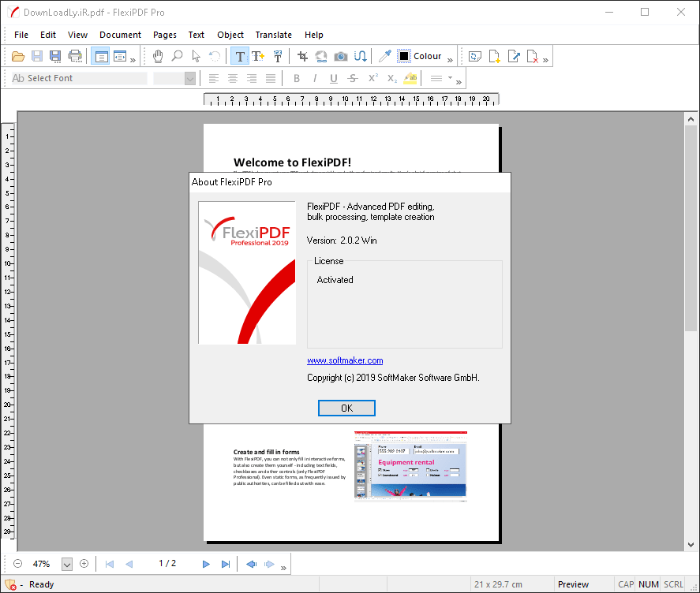Image resolution: width=700 pixels, height=593 pixels.
Task: Click the Save As floppy icon
Action: pos(55,56)
